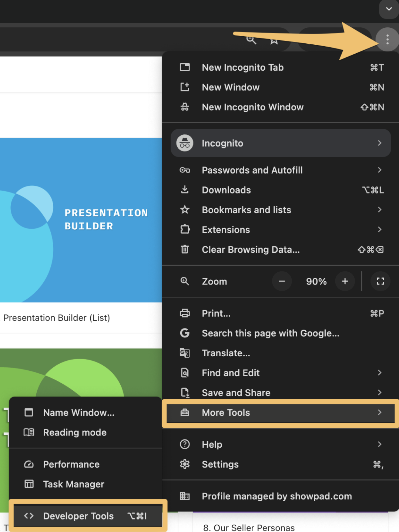Image resolution: width=399 pixels, height=532 pixels.
Task: Click the Developer Tools code brackets icon
Action: [x=29, y=516]
